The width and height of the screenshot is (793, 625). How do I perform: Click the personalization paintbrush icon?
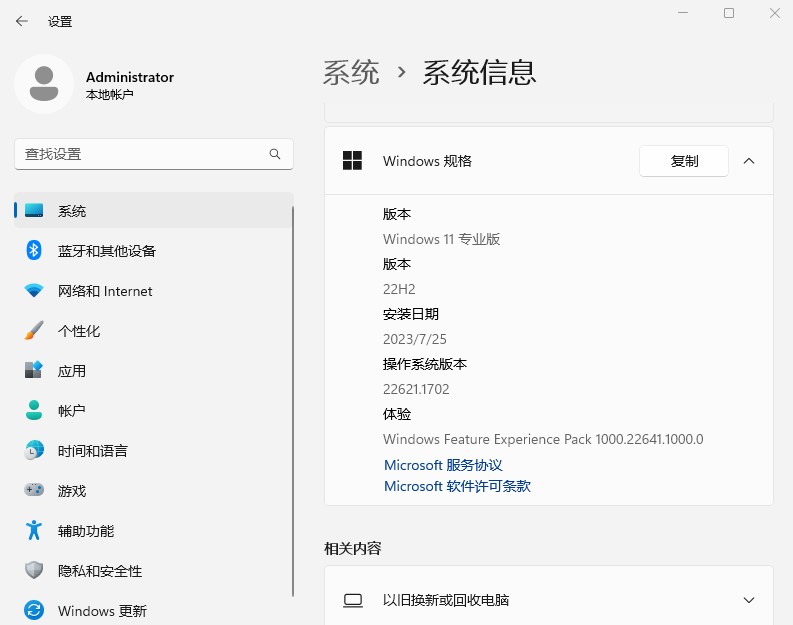(34, 331)
